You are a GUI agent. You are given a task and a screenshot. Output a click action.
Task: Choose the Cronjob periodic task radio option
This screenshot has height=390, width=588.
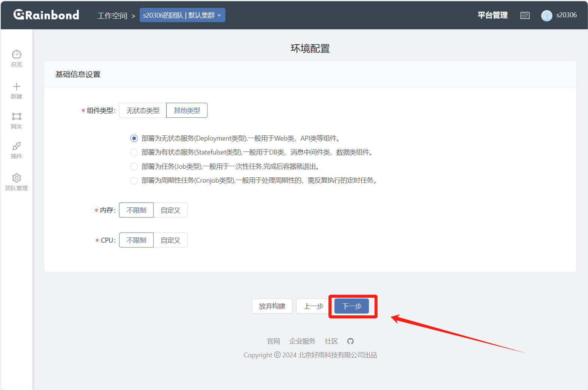[x=134, y=181]
